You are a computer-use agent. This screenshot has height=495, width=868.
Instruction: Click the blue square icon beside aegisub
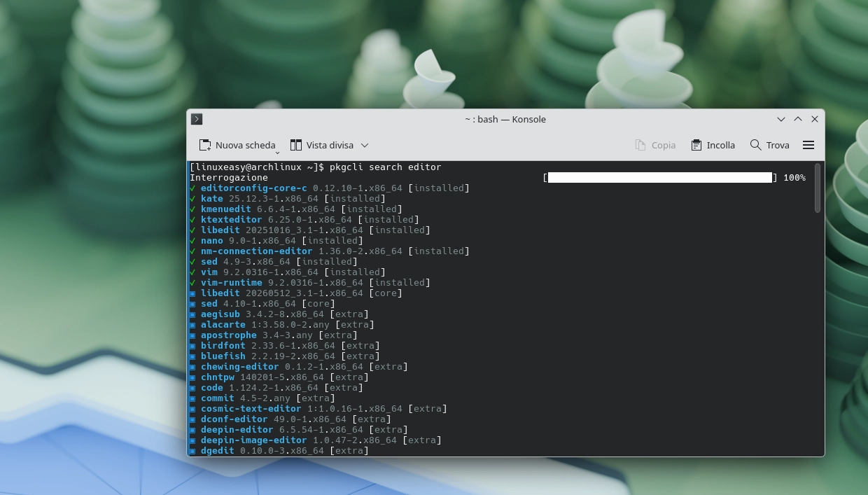pos(192,314)
